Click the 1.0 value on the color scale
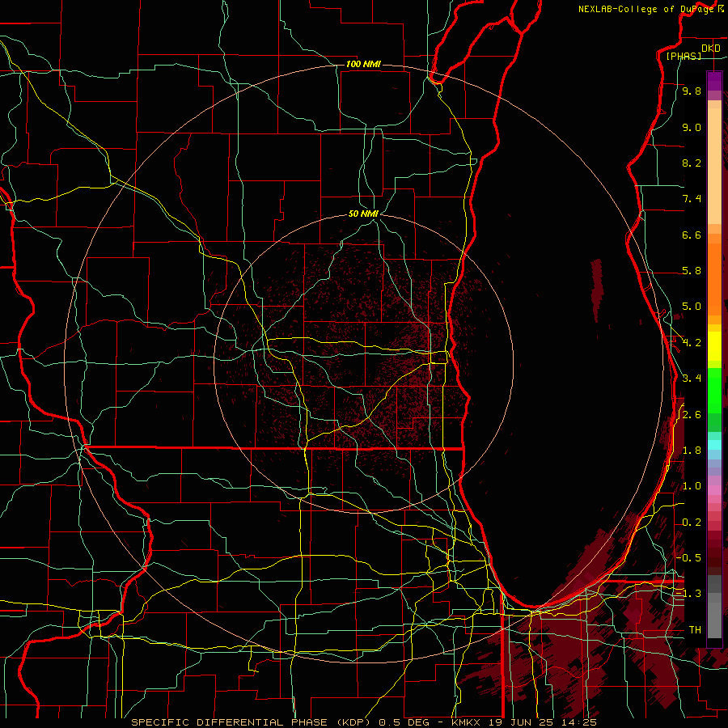The image size is (728, 728). [692, 486]
